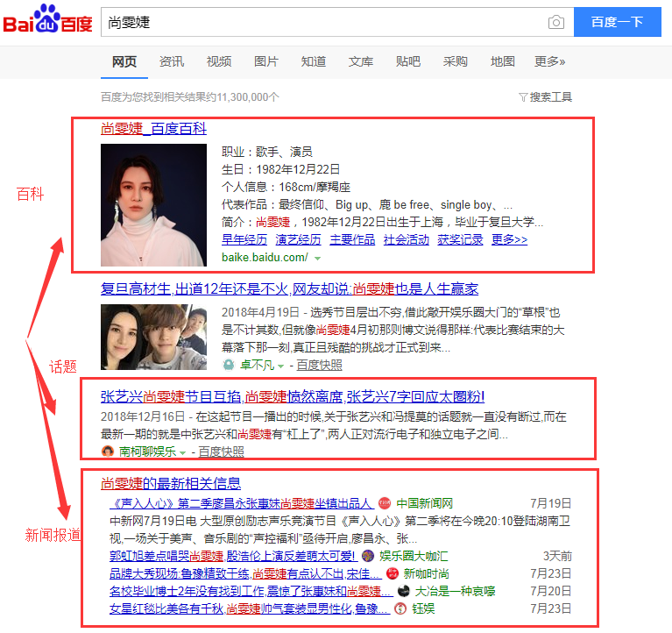Expand the arrow beside 南柯聊娱乐
The image size is (672, 633).
183,452
